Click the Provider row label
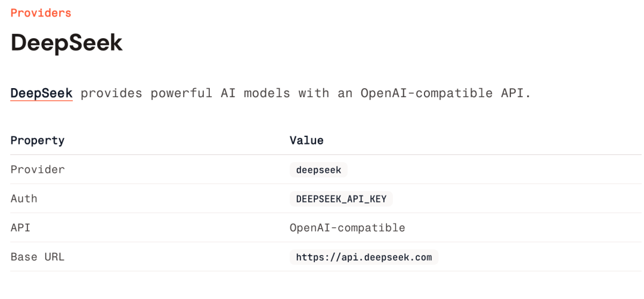 tap(37, 170)
